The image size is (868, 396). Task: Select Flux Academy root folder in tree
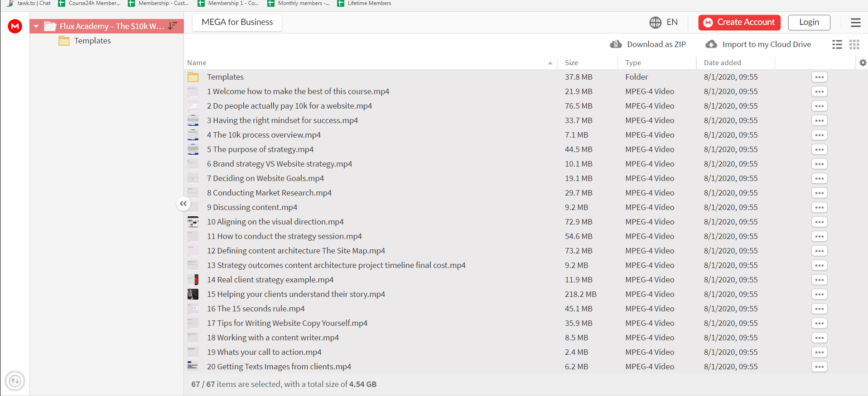click(x=107, y=26)
